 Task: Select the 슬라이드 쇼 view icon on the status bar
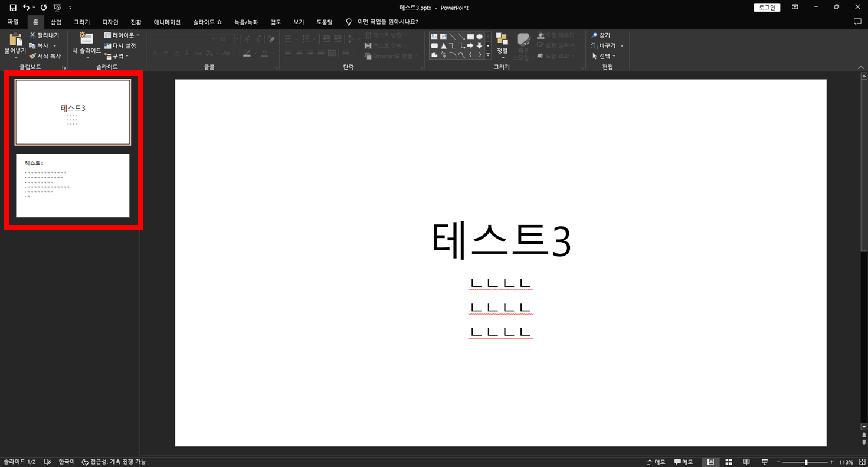tap(765, 461)
